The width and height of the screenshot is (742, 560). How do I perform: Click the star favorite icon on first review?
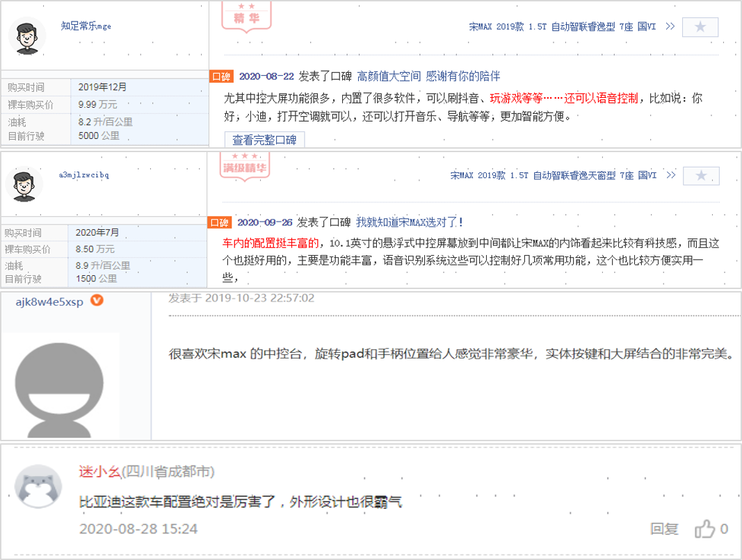pos(700,27)
